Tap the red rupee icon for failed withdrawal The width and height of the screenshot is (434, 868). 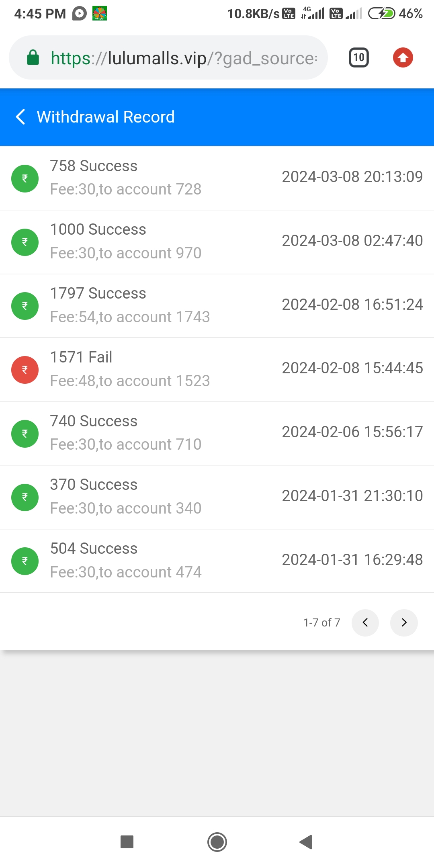tap(25, 370)
